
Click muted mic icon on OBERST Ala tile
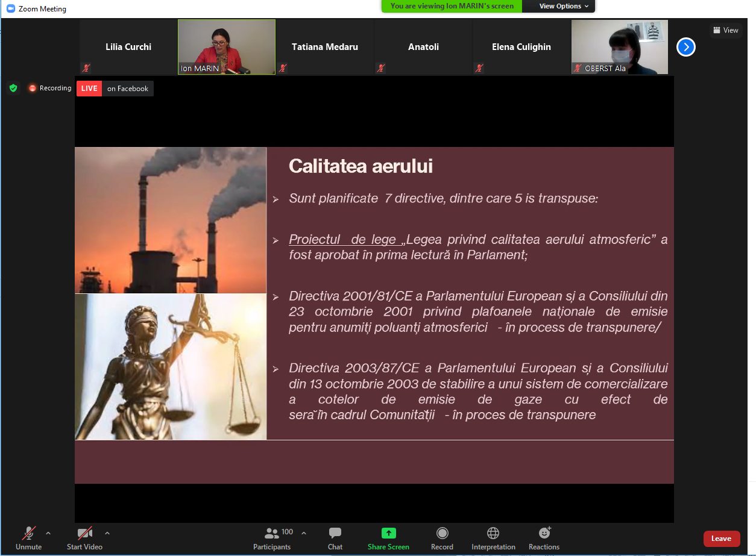578,69
